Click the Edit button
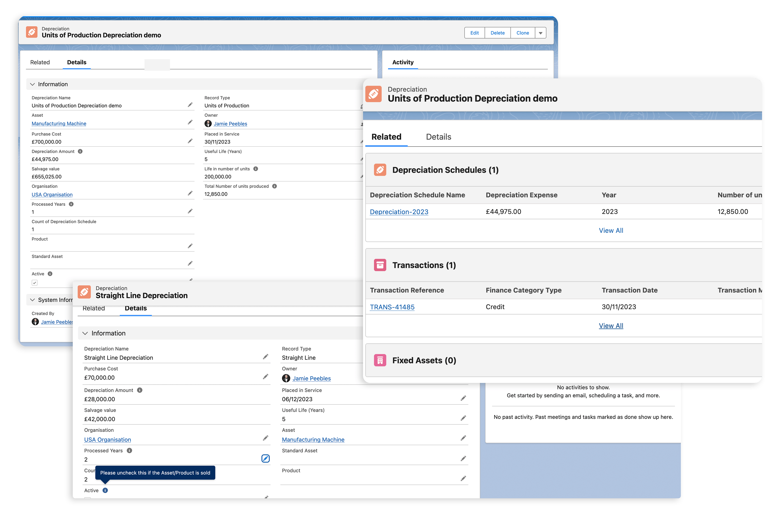772x532 pixels. pos(474,33)
